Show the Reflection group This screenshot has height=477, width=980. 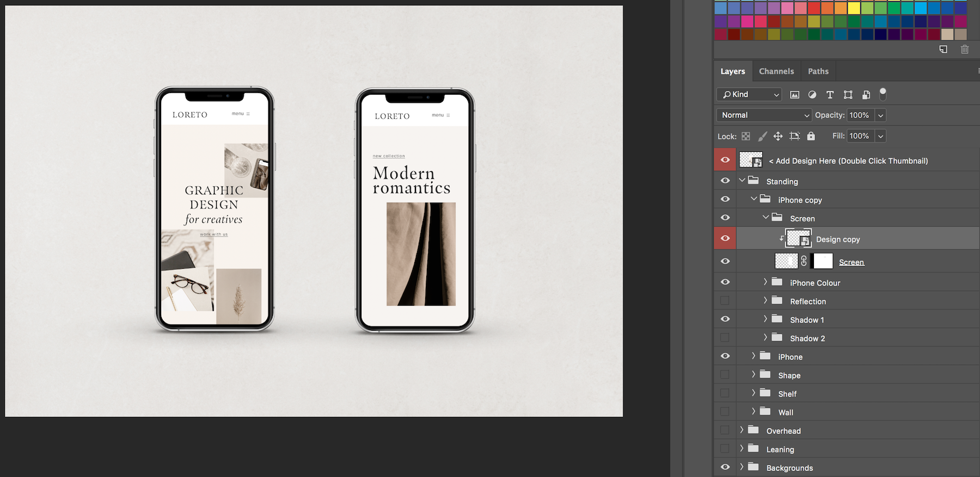tap(725, 301)
